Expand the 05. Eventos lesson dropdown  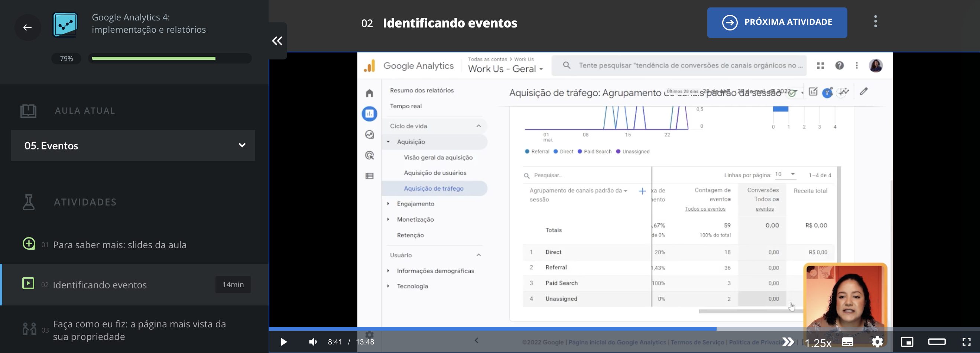[x=133, y=145]
